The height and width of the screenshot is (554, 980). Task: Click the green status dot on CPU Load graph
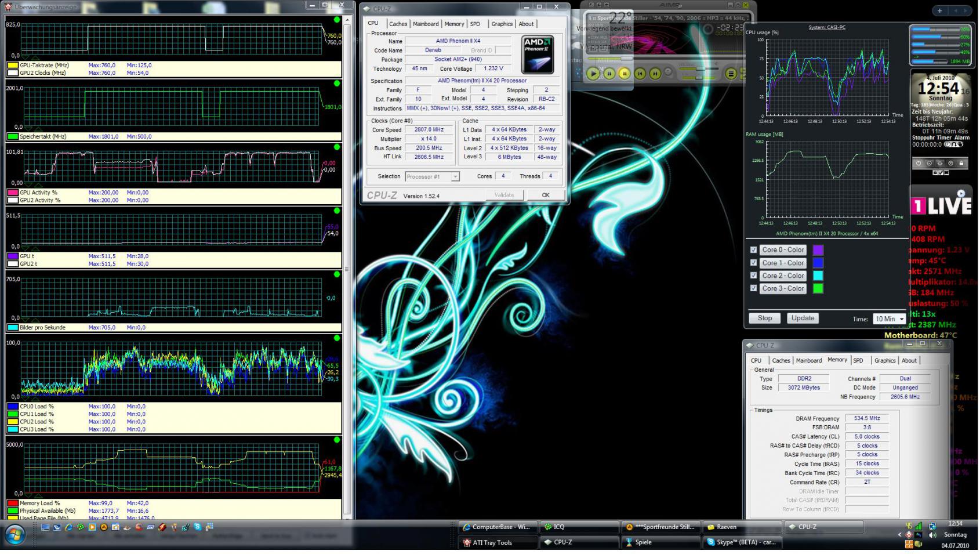[337, 338]
